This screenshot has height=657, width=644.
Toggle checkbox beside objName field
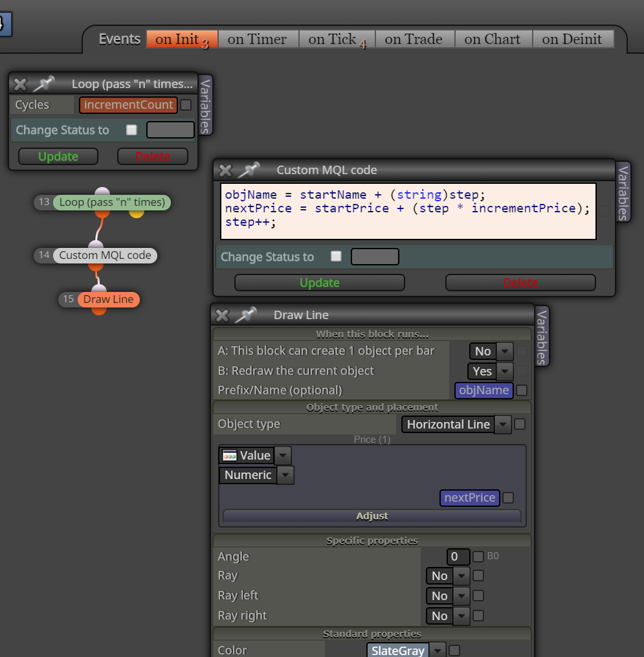click(522, 390)
